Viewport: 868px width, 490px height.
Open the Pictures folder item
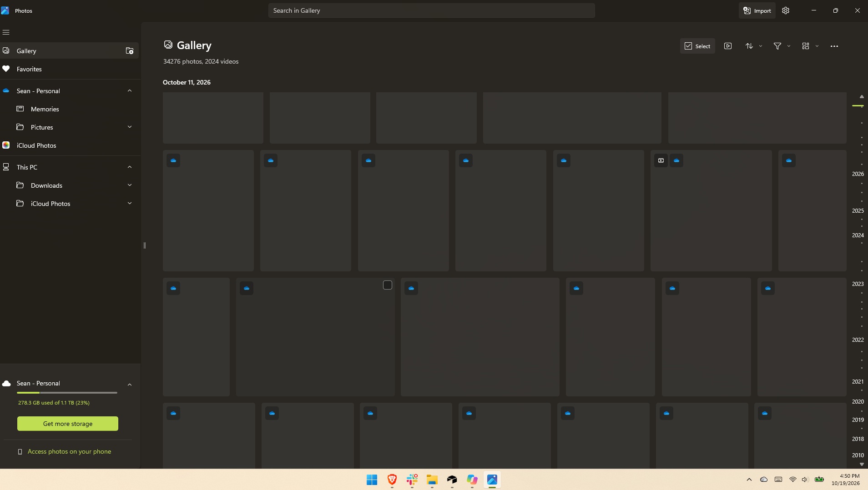tap(69, 127)
